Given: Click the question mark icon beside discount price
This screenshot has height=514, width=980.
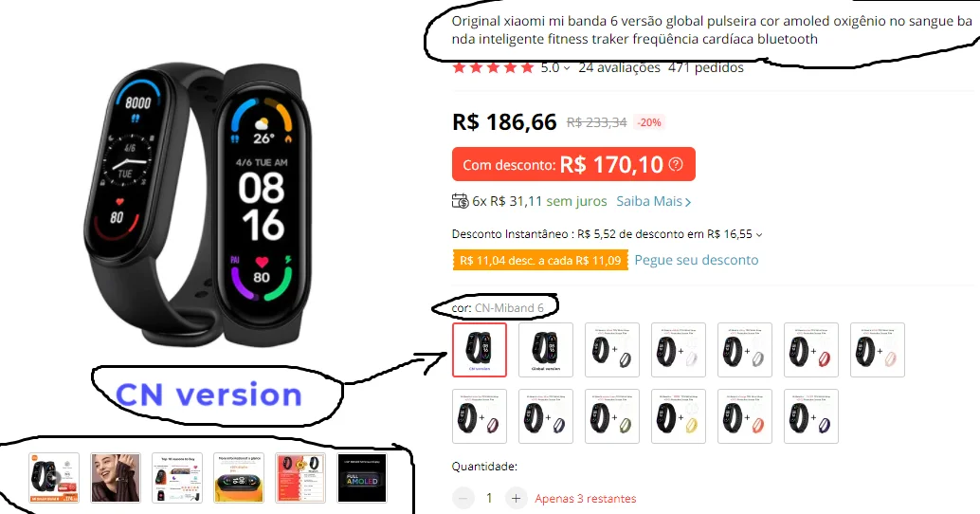Looking at the screenshot, I should click(x=676, y=164).
